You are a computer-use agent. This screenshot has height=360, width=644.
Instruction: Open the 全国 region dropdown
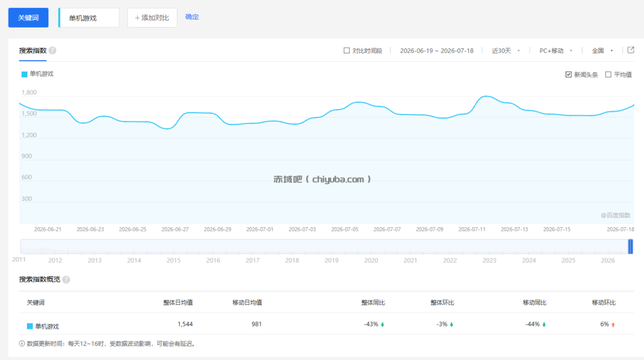click(602, 51)
